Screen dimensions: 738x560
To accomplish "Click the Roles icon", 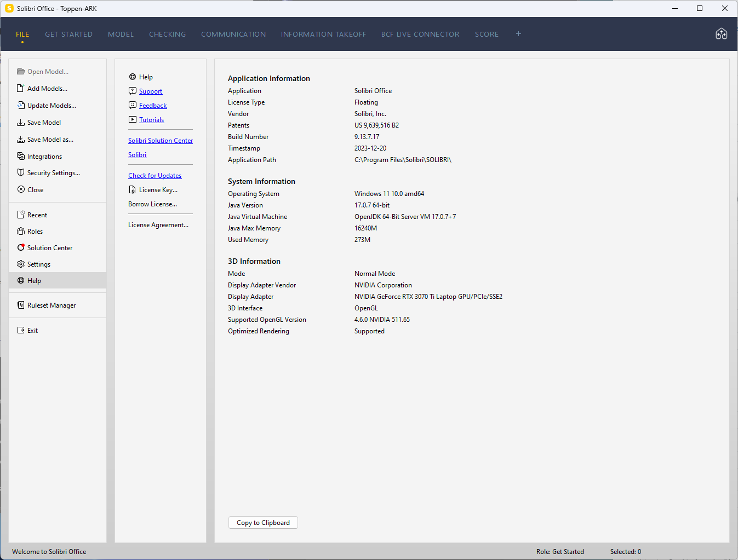I will 21,231.
